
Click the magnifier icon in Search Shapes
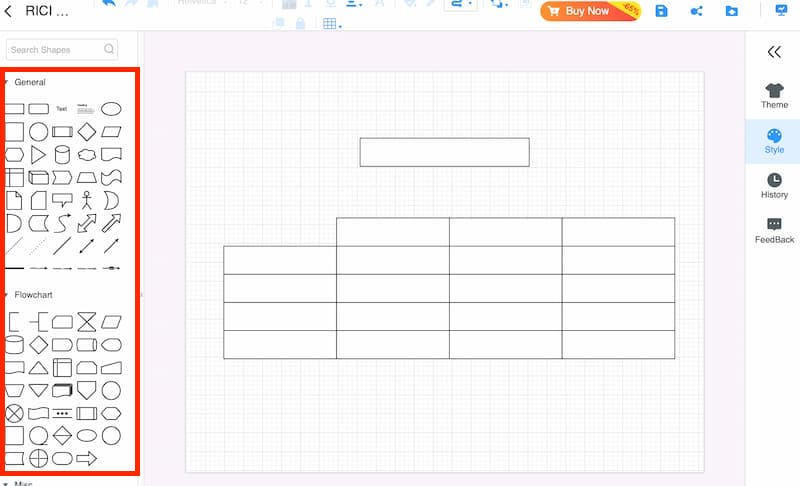point(109,49)
